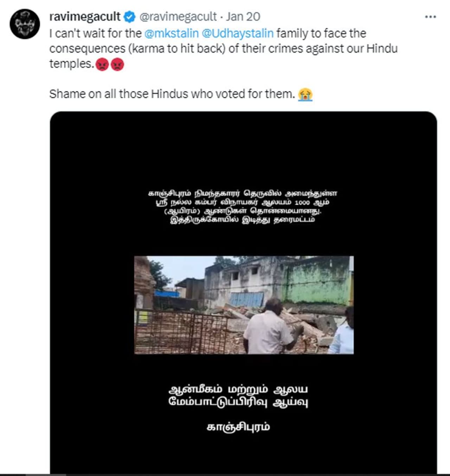Image resolution: width=450 pixels, height=476 pixels.
Task: Open the Jan 20 timestamp link
Action: tap(243, 17)
